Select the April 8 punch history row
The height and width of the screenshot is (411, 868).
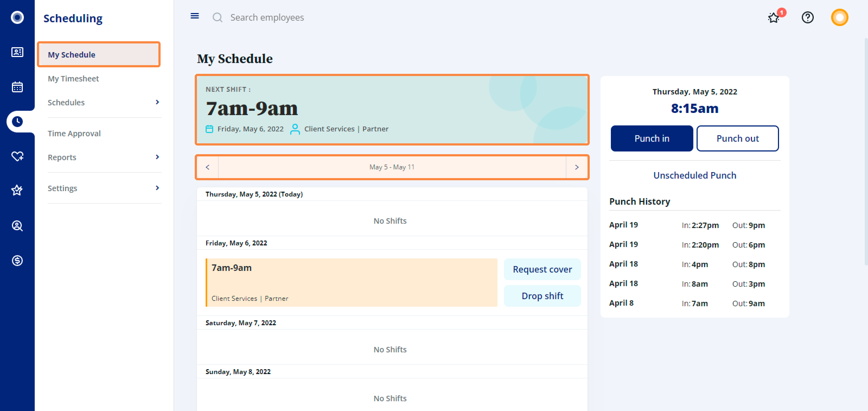(694, 303)
